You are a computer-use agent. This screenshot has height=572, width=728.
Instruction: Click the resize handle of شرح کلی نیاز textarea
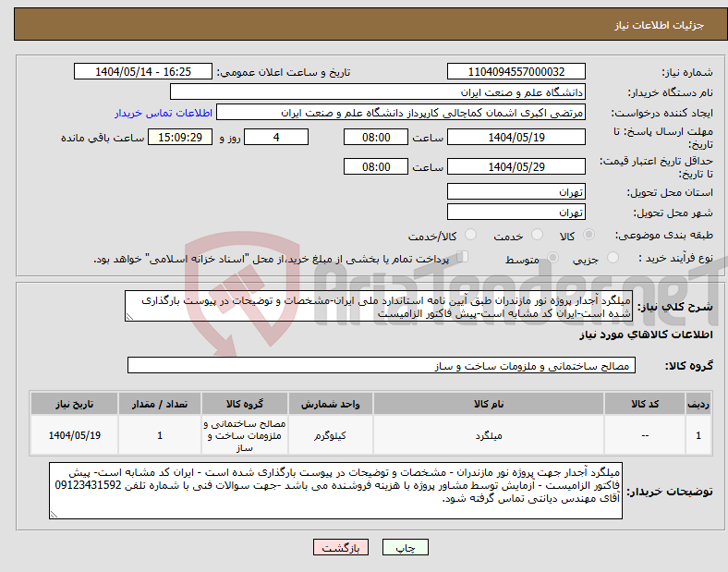tap(129, 317)
